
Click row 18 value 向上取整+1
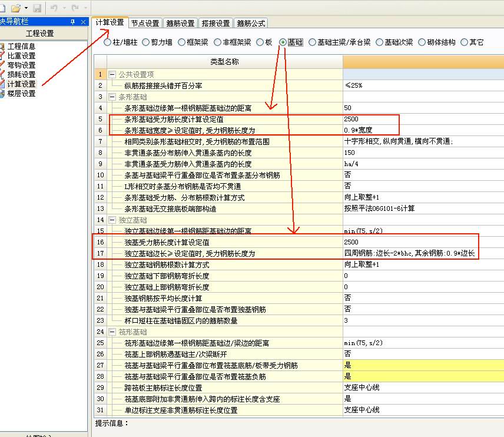pyautogui.click(x=423, y=264)
